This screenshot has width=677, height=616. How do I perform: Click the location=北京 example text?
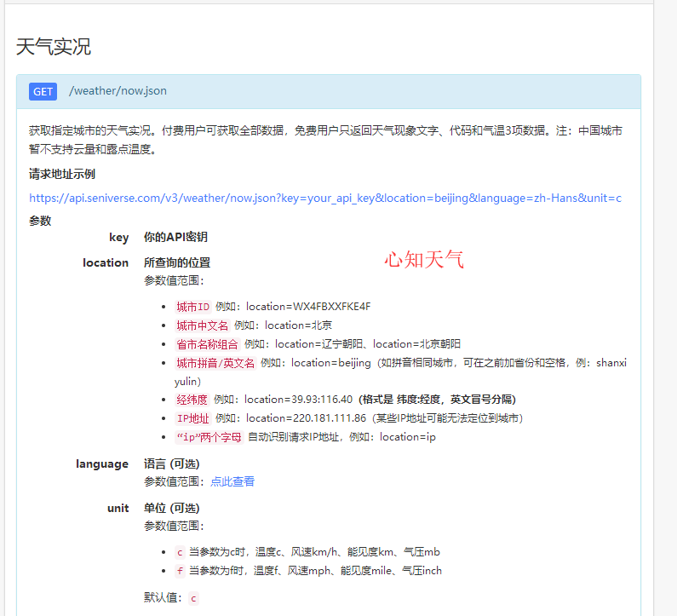pyautogui.click(x=298, y=325)
